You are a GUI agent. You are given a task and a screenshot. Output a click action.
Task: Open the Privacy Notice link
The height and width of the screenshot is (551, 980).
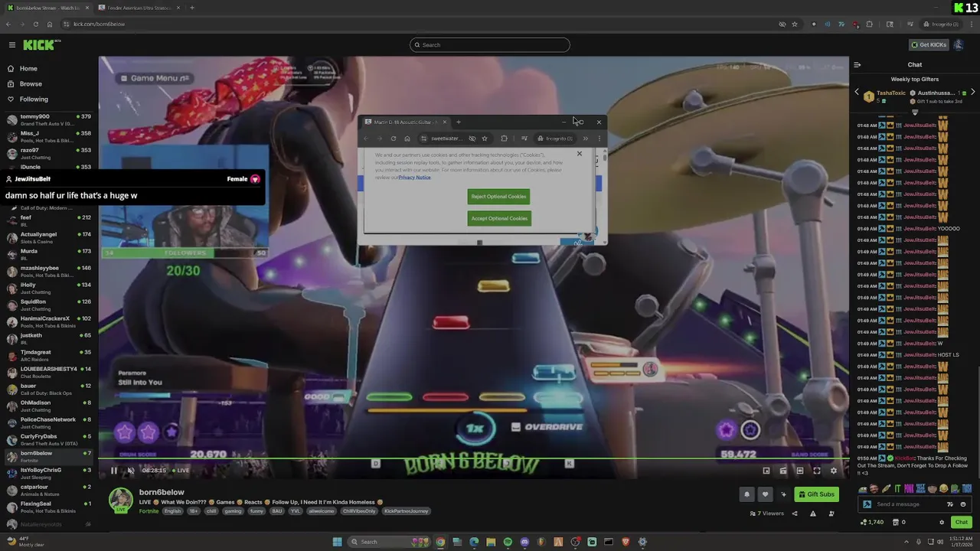[x=414, y=178]
